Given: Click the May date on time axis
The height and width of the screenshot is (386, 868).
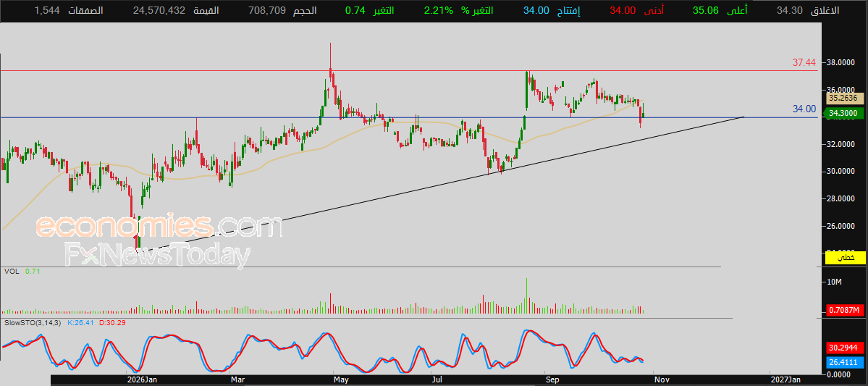Looking at the screenshot, I should 341,380.
